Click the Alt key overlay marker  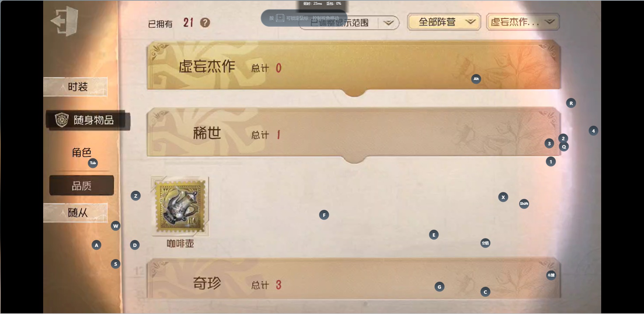click(476, 79)
